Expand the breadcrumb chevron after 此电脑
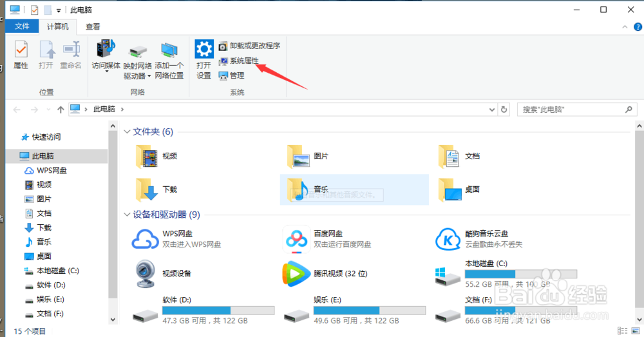 click(x=122, y=110)
